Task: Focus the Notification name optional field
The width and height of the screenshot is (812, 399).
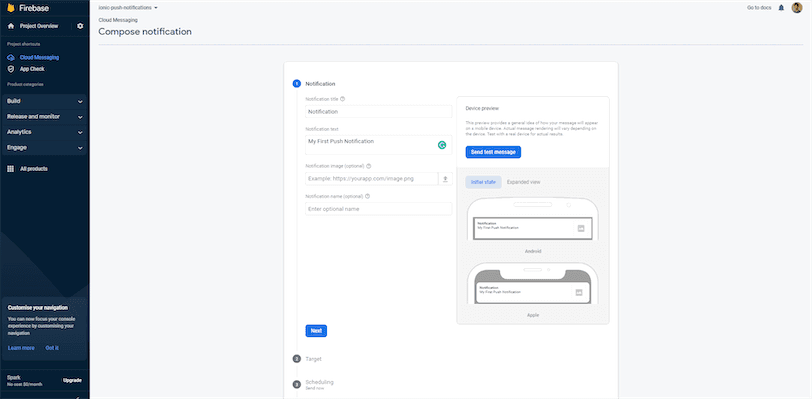Action: click(x=379, y=209)
